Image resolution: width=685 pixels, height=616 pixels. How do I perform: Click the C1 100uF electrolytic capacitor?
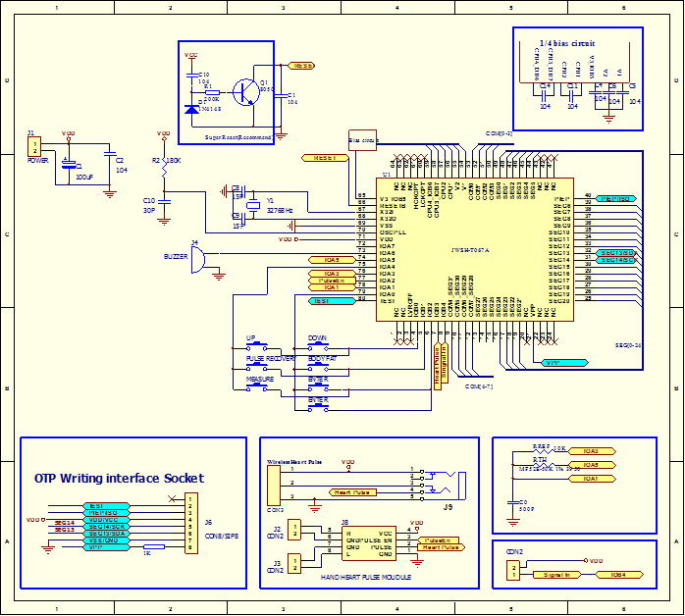[x=69, y=164]
